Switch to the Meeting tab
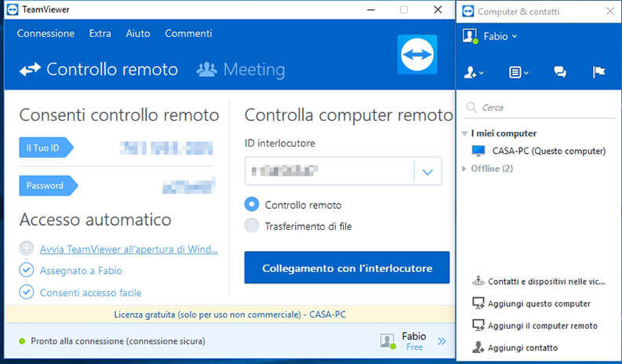 241,70
